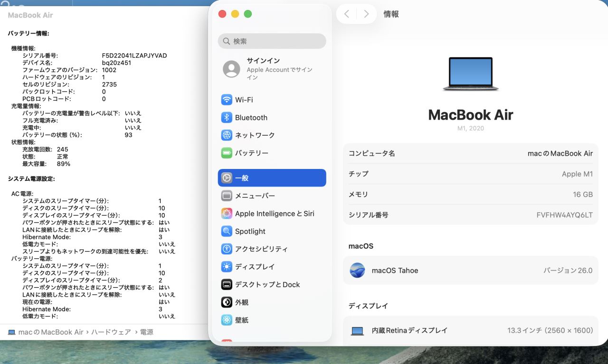Screen dimensions: 608x364
Task: Select the 外観 appearance icon
Action: point(227,302)
